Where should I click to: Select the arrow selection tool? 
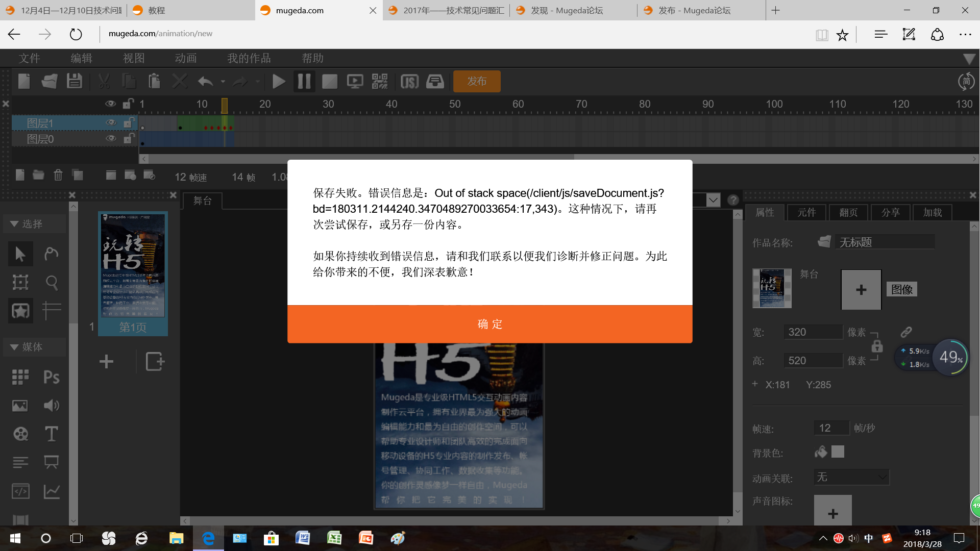[20, 254]
